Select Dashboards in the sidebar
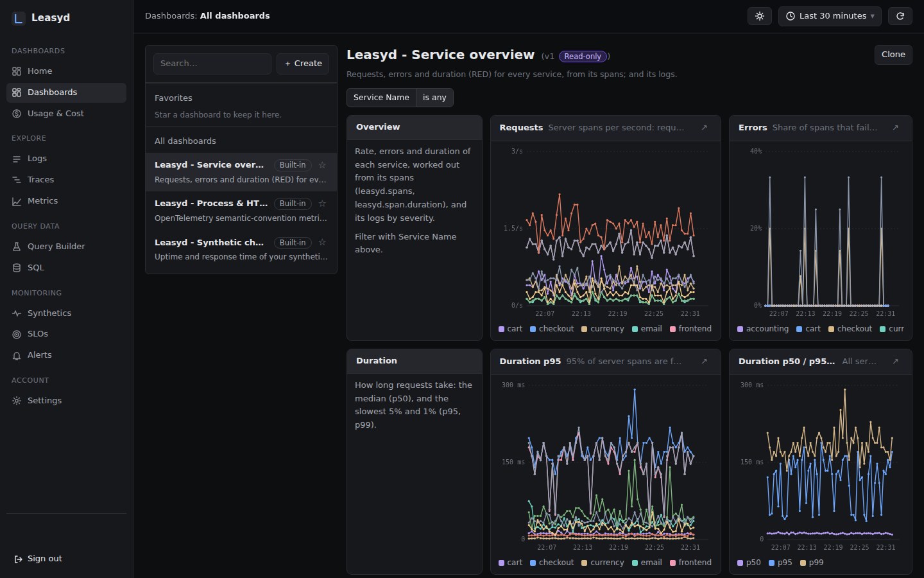924x578 pixels. click(x=66, y=92)
